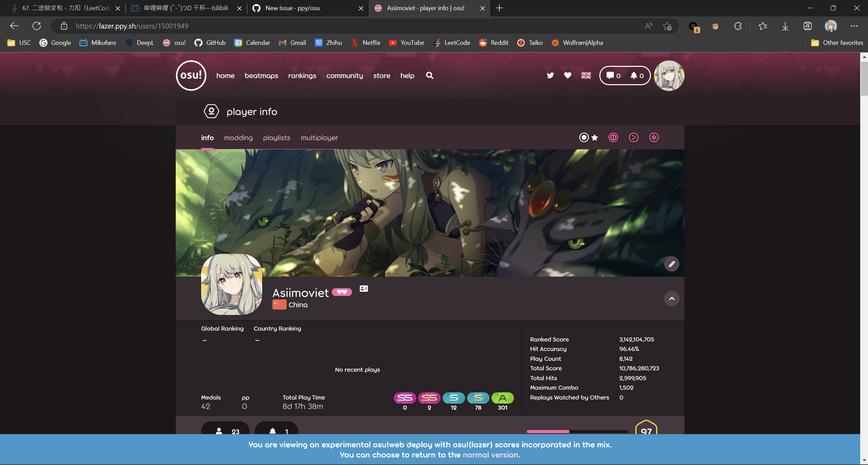Open the search icon in the site header
Viewport: 868px width, 465px height.
429,75
